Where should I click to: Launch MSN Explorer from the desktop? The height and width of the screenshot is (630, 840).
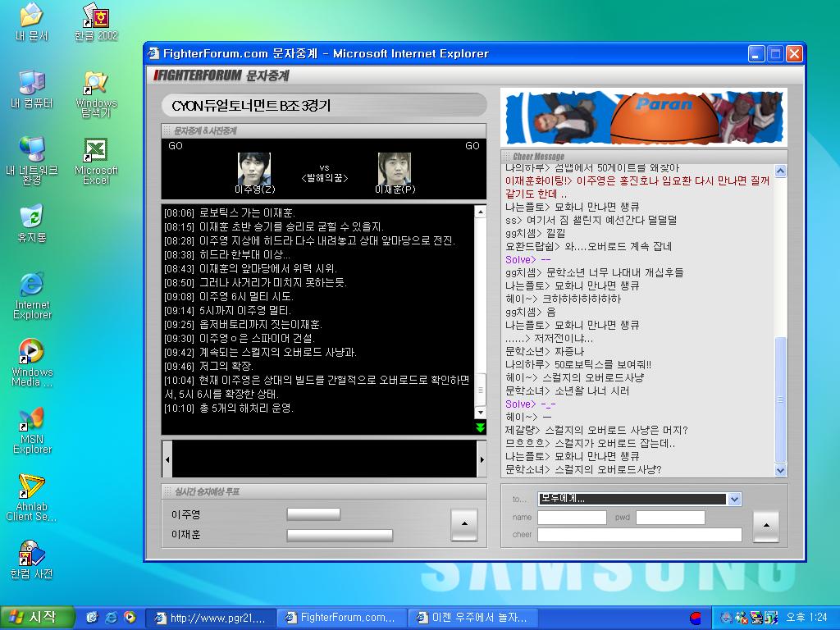(x=32, y=430)
